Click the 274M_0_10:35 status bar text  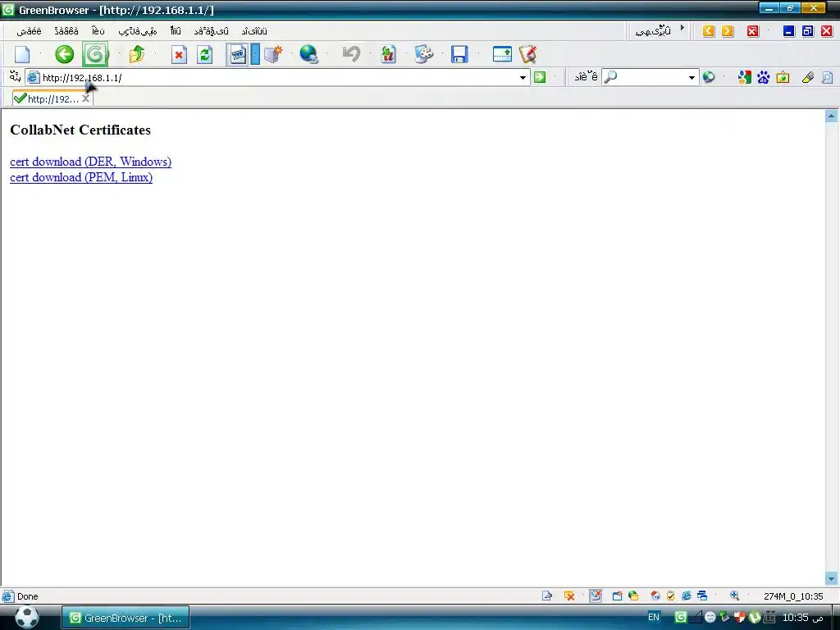pyautogui.click(x=793, y=596)
